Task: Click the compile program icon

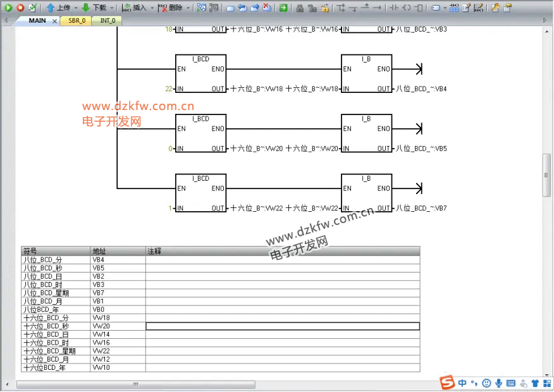Action: pyautogui.click(x=32, y=8)
